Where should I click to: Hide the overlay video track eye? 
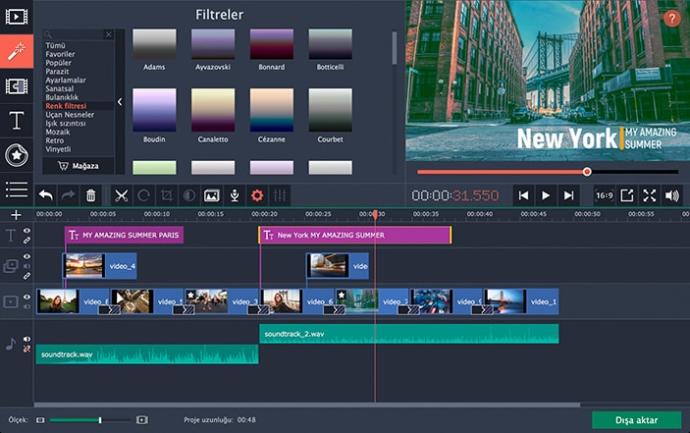coord(27,256)
